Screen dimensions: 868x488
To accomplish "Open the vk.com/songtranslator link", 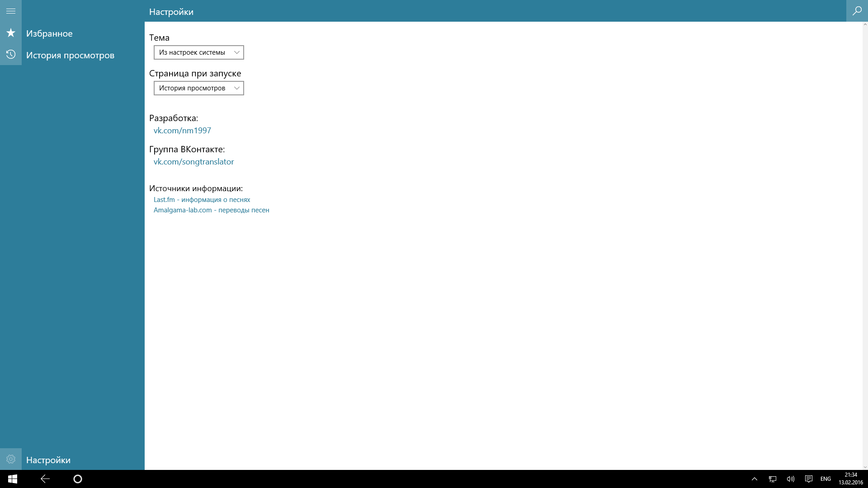I will pyautogui.click(x=193, y=162).
